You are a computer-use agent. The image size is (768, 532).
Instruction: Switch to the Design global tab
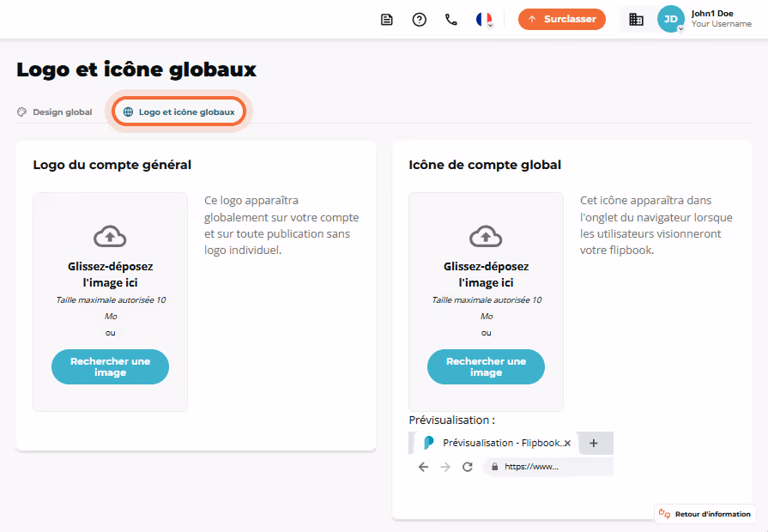54,112
